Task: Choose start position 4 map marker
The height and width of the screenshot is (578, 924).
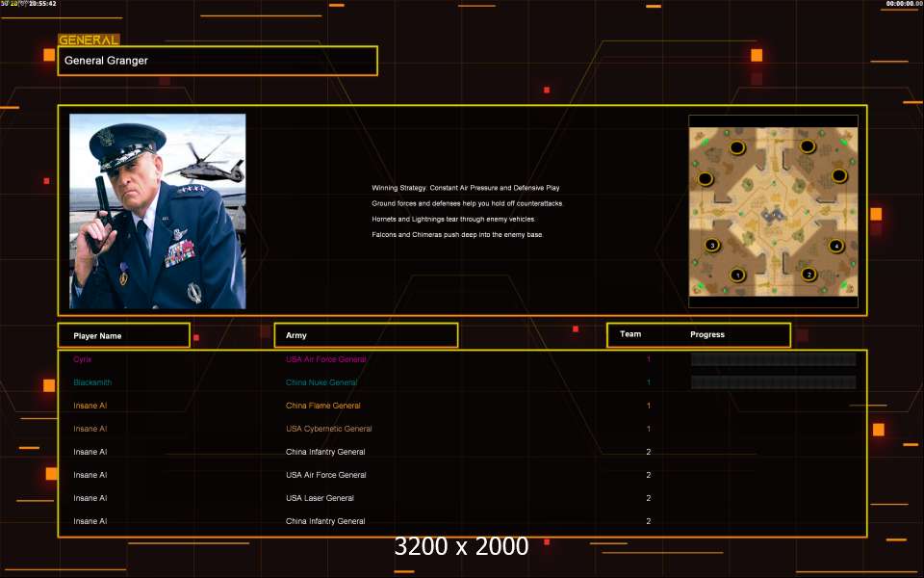Action: (835, 246)
